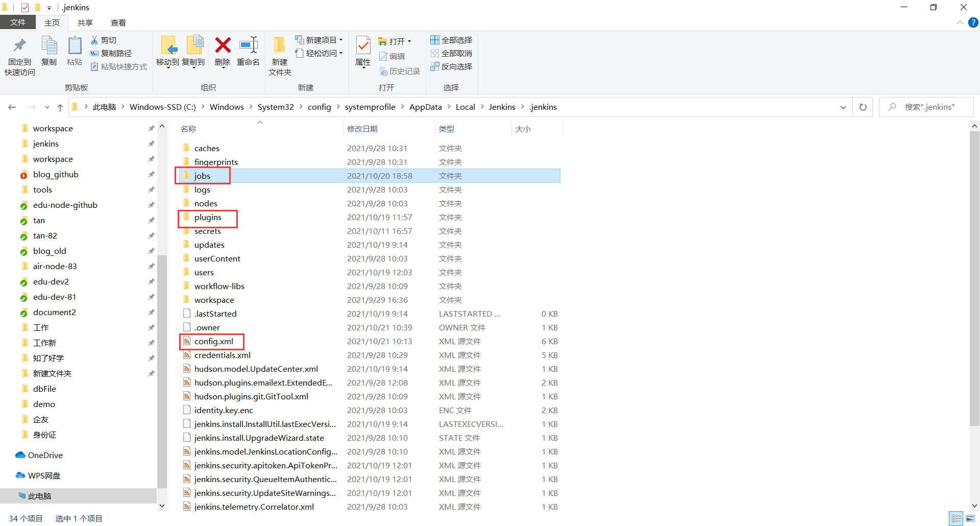Click Move to (移动到) icon

(x=168, y=46)
